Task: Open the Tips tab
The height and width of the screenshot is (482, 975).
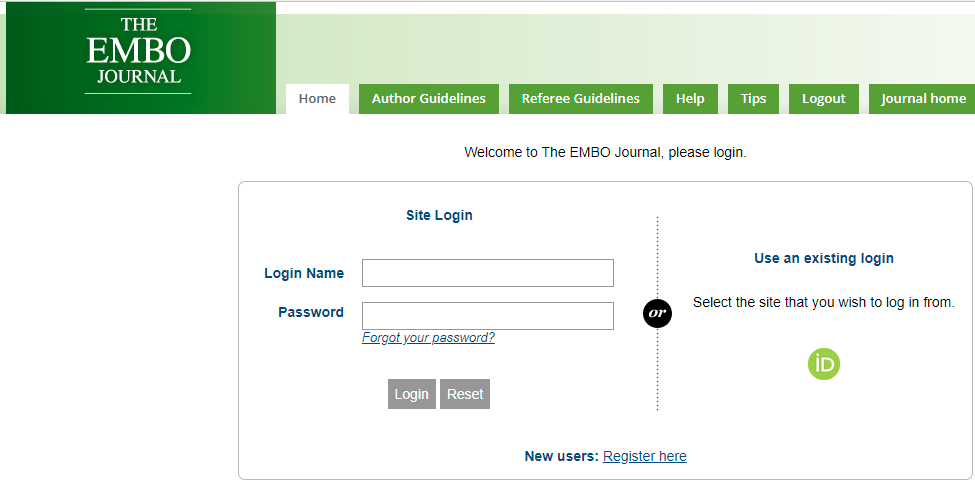Action: 753,99
